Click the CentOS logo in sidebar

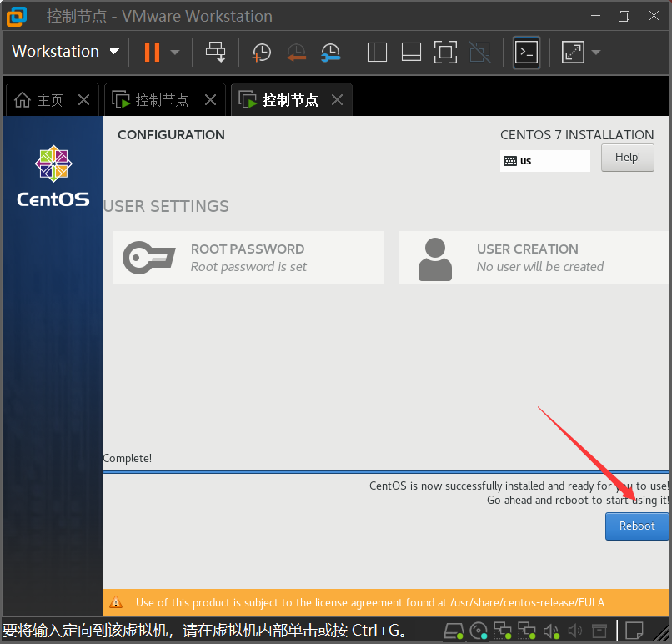click(53, 176)
